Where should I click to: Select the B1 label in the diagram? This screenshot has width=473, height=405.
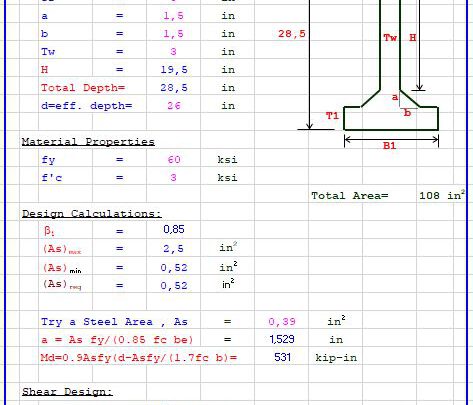(389, 146)
